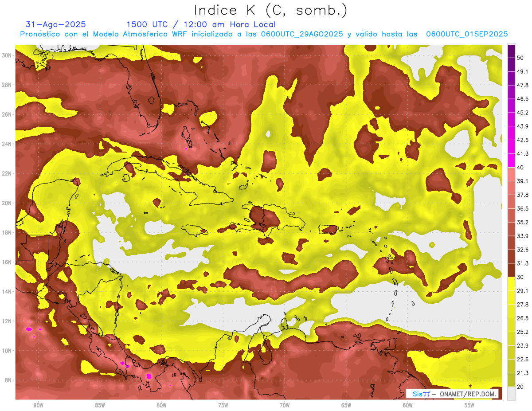Click the color scale label "21.3"

(523, 373)
